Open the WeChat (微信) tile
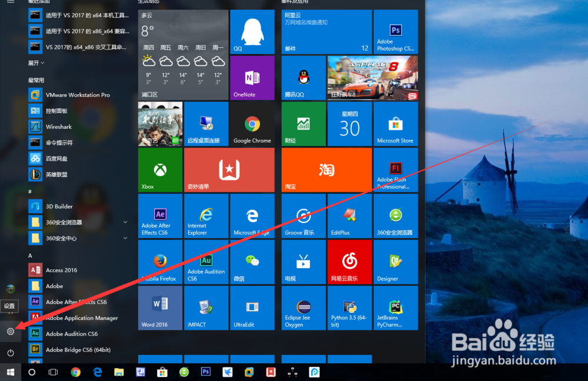Screen dimensions: 588x381 click(252, 262)
